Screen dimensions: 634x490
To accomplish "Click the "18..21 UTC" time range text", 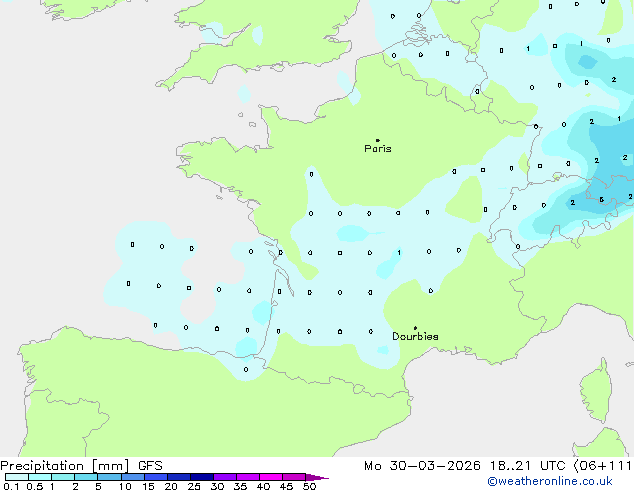I will pyautogui.click(x=528, y=466).
